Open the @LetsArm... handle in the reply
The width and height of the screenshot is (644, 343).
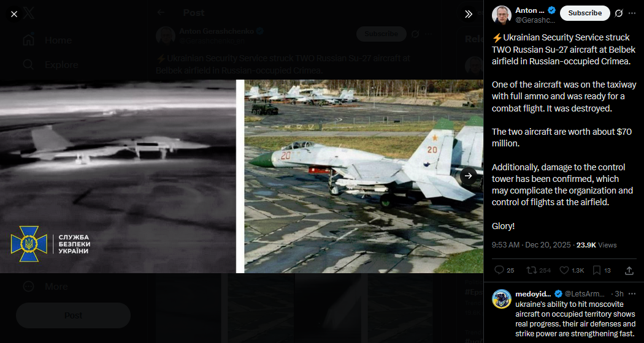point(585,294)
